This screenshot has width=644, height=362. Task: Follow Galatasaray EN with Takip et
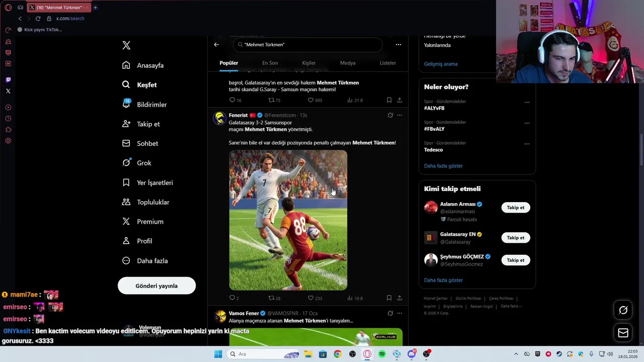(x=515, y=238)
